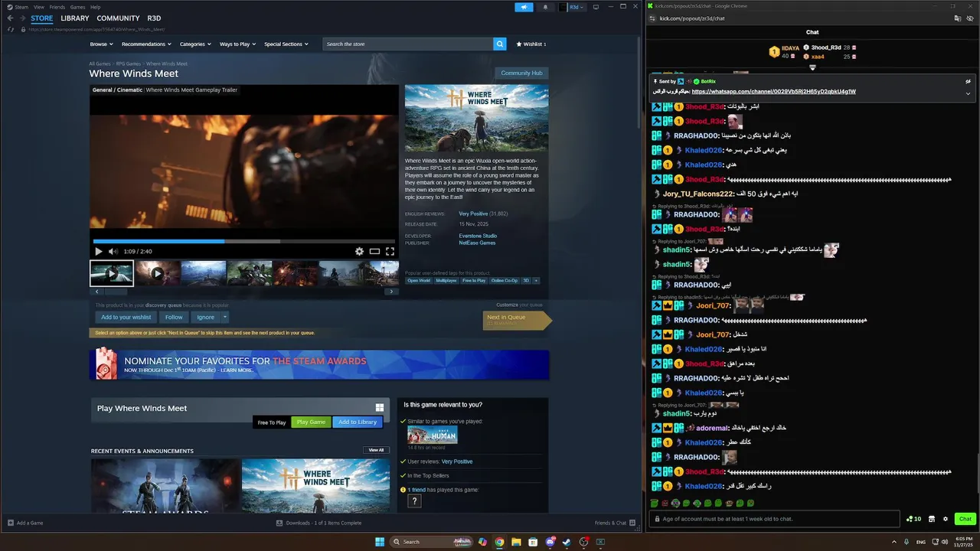This screenshot has height=551, width=980.
Task: Click Add to your wishlist button
Action: click(x=126, y=317)
